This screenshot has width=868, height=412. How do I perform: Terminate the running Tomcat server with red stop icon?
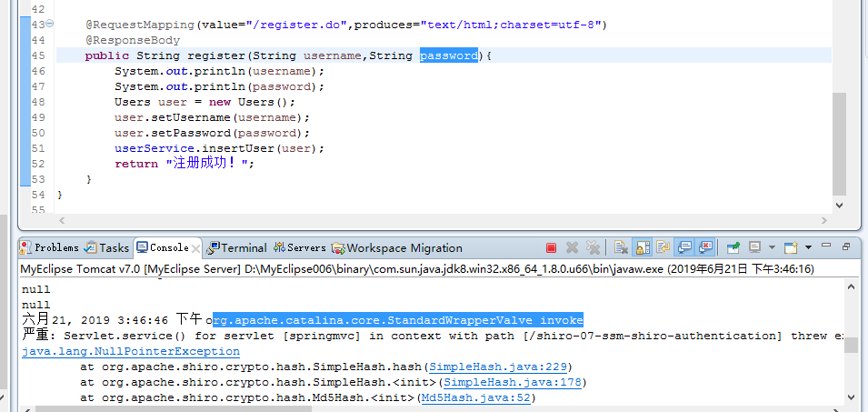(x=551, y=247)
